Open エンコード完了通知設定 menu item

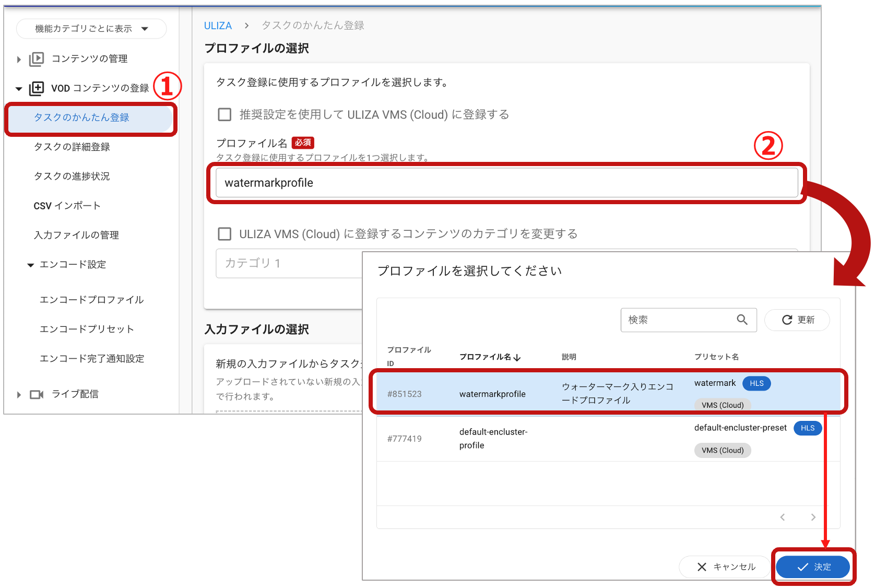tap(92, 358)
